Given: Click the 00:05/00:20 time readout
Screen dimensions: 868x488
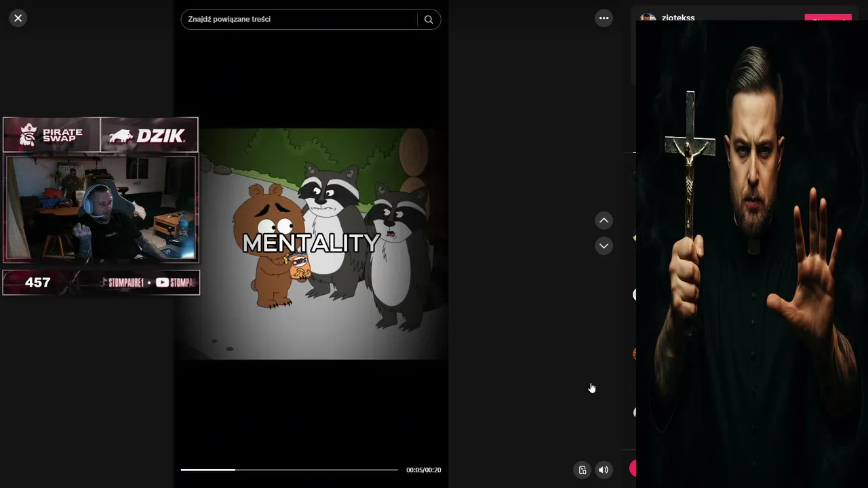Looking at the screenshot, I should point(423,470).
